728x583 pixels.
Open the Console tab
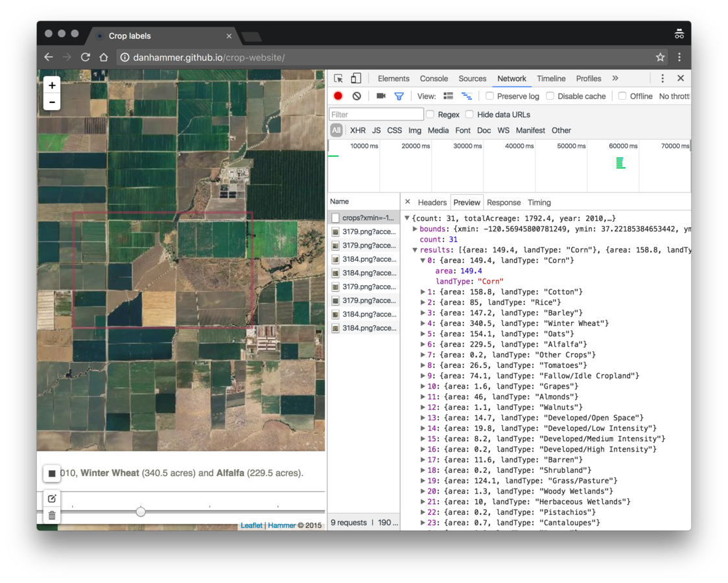click(434, 78)
